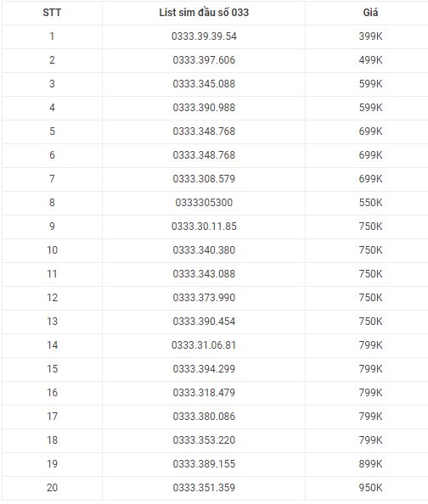Click phone number 0333.31.06.81
The image size is (428, 504).
click(x=204, y=345)
